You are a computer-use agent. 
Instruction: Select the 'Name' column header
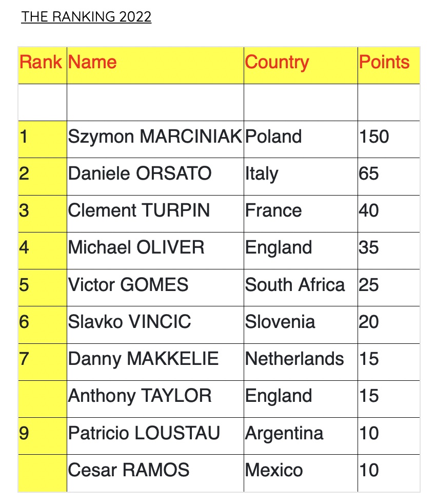92,63
